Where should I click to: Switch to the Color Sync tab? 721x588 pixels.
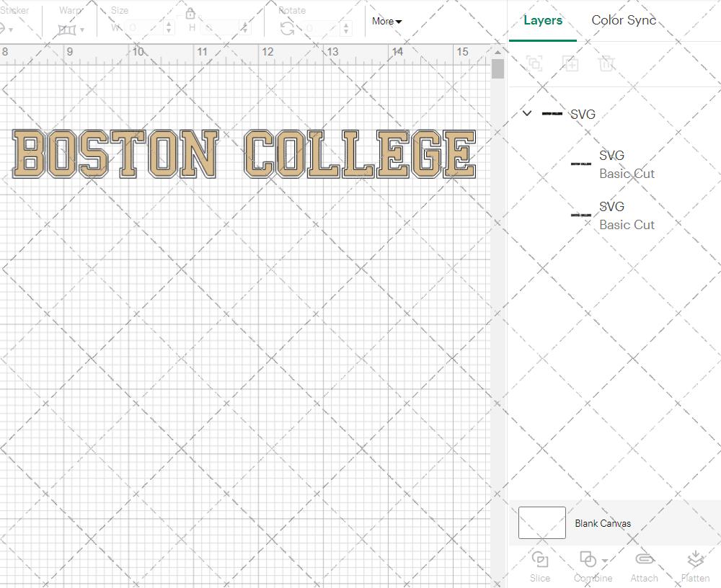[624, 20]
